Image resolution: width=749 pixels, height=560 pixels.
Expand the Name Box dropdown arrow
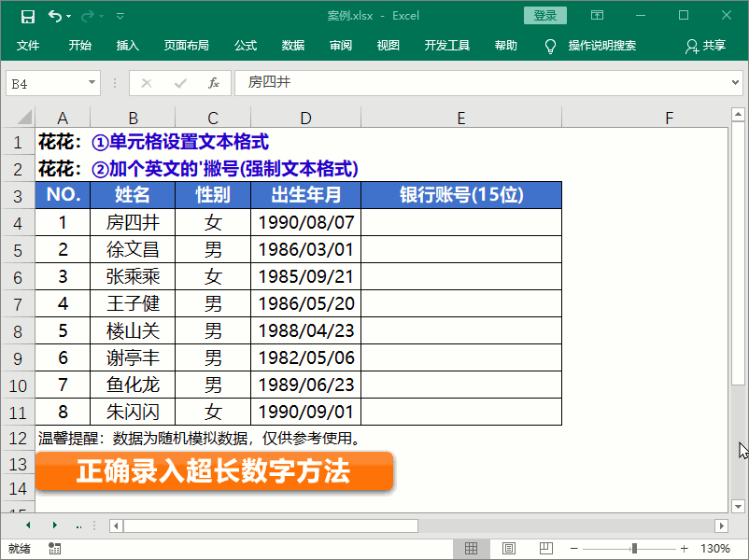pyautogui.click(x=92, y=82)
